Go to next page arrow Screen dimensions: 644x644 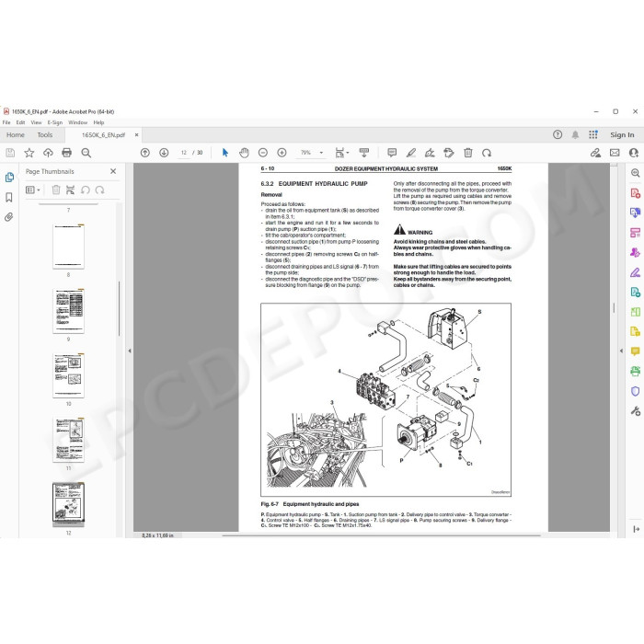coord(164,153)
